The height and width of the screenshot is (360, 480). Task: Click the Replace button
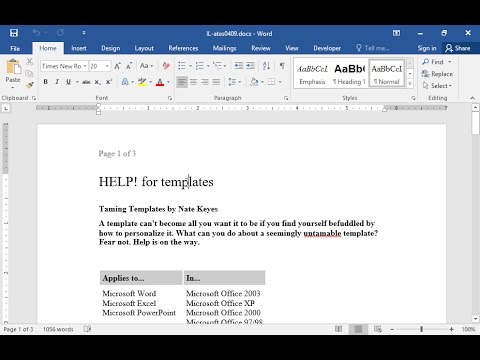437,74
